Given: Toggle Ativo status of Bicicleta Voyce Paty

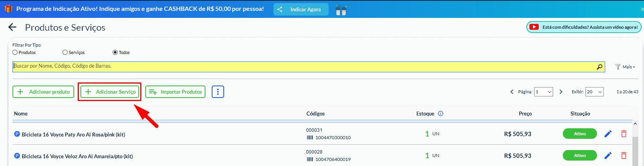Looking at the screenshot, I should coord(580,134).
